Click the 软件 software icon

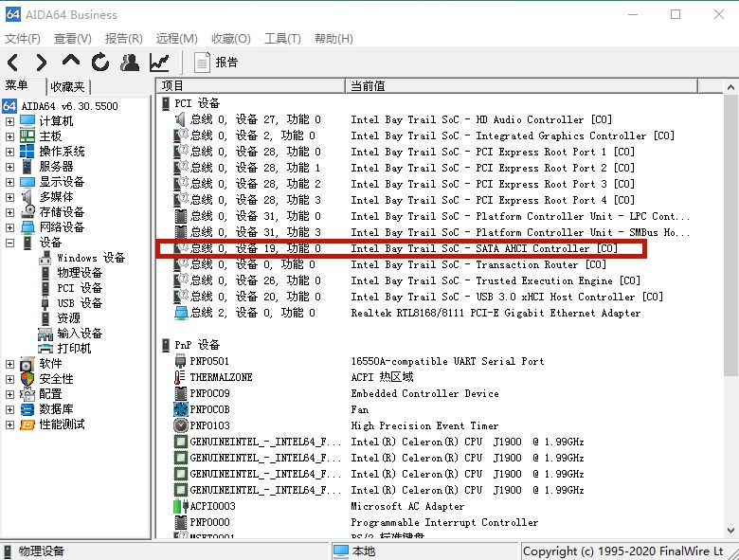pos(27,364)
